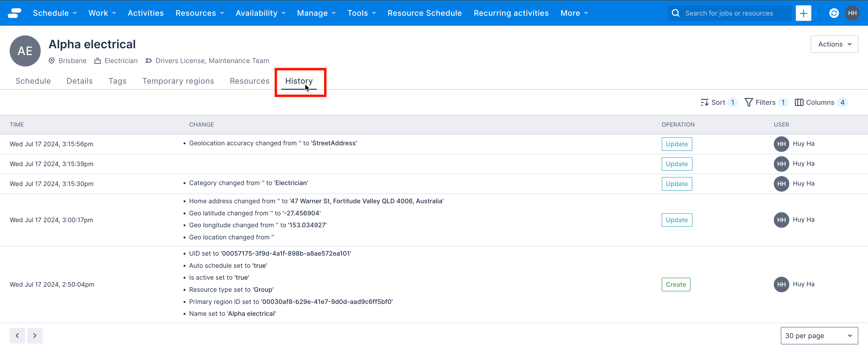The image size is (868, 358).
Task: Open the Filters funnel icon
Action: pyautogui.click(x=748, y=103)
